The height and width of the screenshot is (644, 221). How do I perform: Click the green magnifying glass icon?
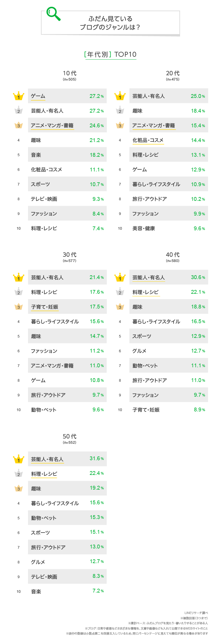tap(53, 14)
